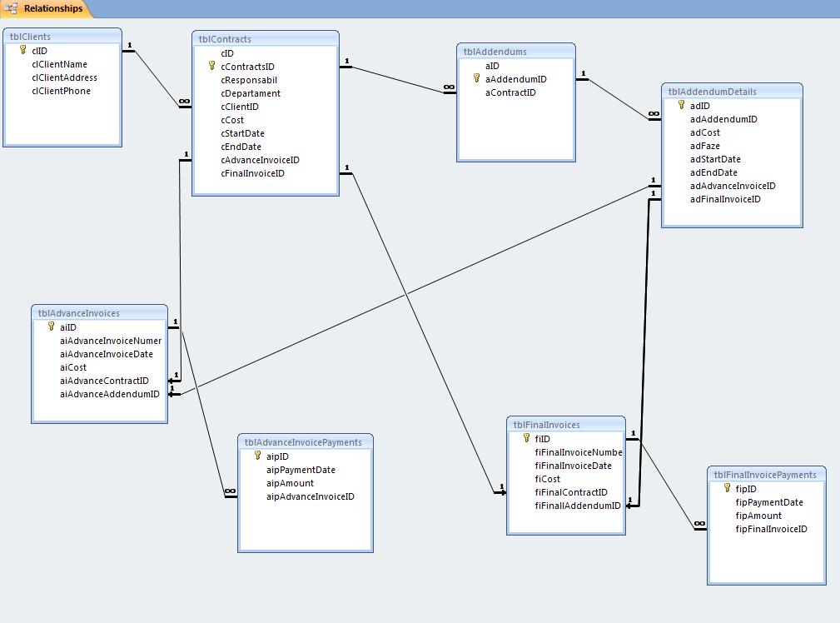840x623 pixels.
Task: Select the fiFinalContractID field
Action: tap(571, 493)
